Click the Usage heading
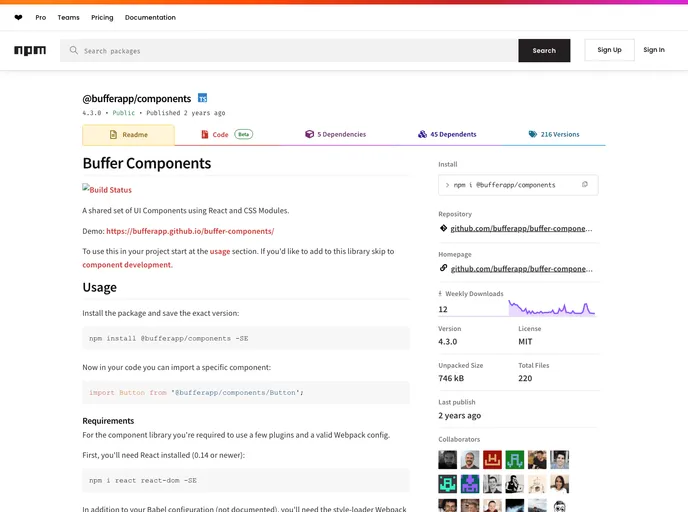 100,287
